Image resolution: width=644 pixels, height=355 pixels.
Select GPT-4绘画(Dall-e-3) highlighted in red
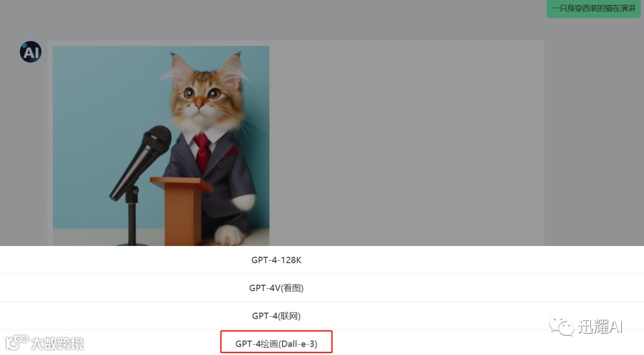[277, 343]
